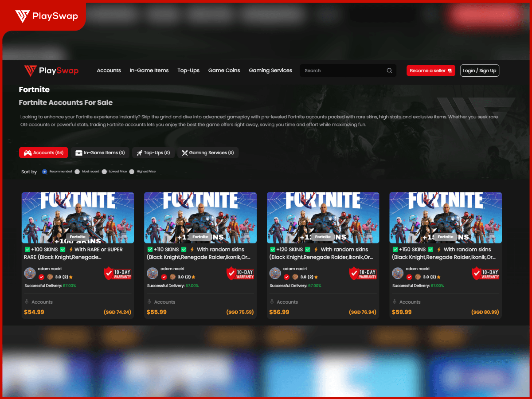Click the Login / Sign Up button
Screen dimensions: 532x399
(480, 70)
